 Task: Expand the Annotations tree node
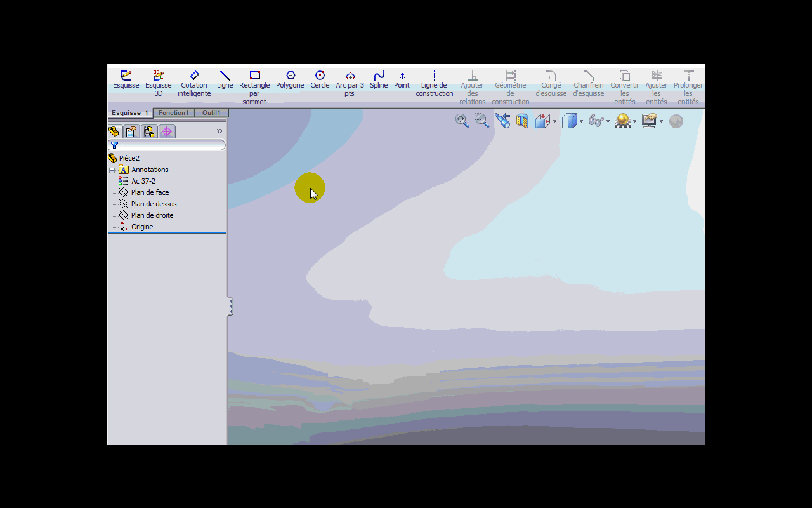click(112, 170)
